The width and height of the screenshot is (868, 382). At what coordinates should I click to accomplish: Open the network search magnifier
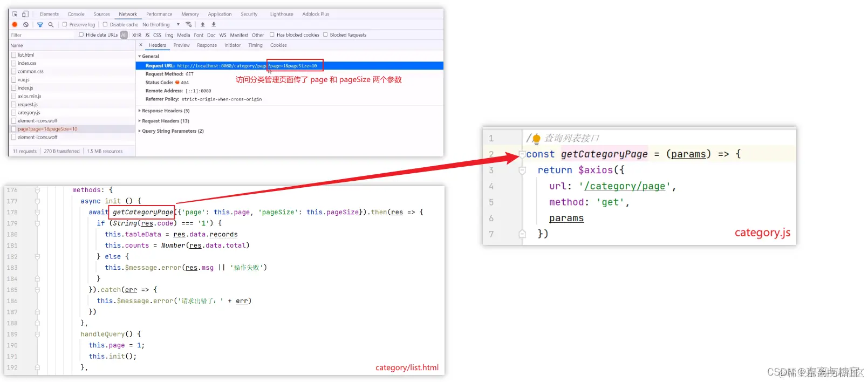pos(51,24)
